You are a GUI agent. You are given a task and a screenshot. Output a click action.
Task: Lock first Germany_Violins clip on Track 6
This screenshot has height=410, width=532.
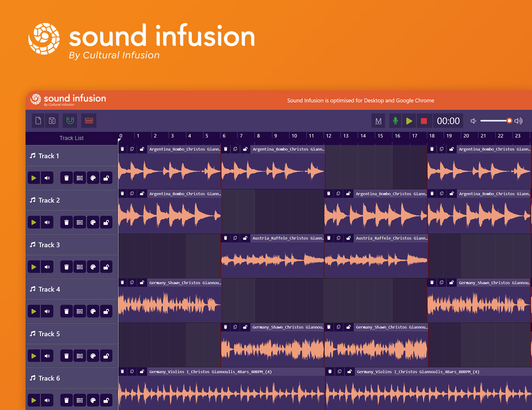142,372
